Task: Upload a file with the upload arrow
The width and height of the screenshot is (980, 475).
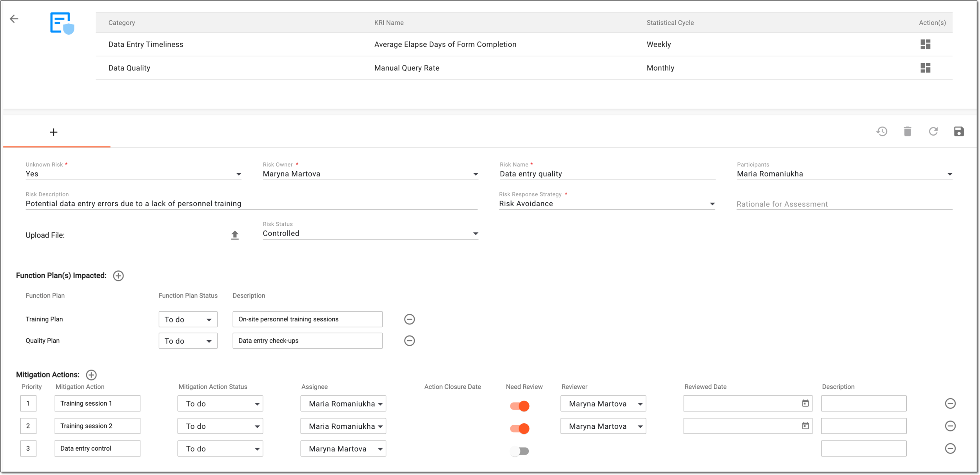Action: pyautogui.click(x=235, y=235)
